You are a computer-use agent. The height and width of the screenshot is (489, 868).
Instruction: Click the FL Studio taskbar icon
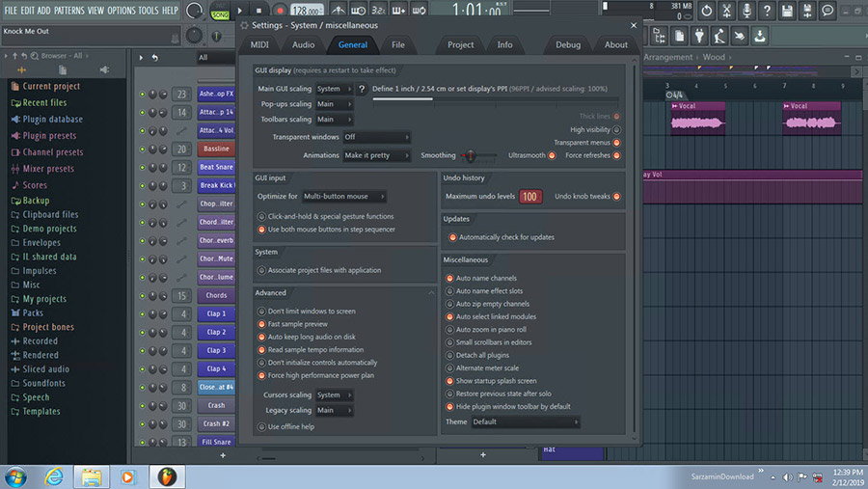(x=167, y=476)
